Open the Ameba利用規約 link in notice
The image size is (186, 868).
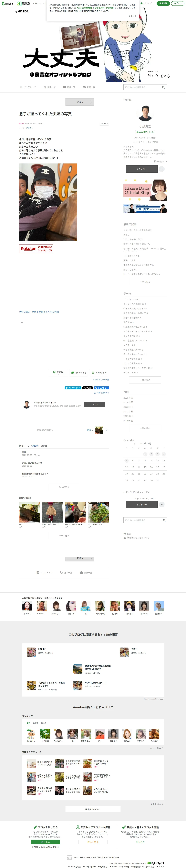pos(84,8)
